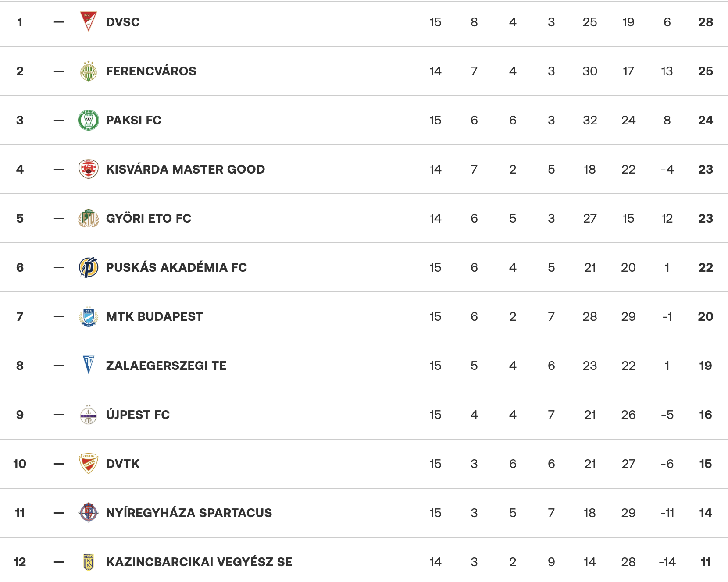The image size is (728, 582).
Task: Click the rank number 10 cell
Action: 20,464
